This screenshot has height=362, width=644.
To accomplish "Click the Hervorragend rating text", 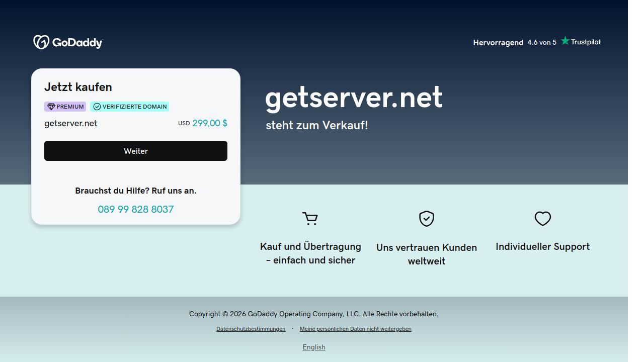I will (498, 43).
